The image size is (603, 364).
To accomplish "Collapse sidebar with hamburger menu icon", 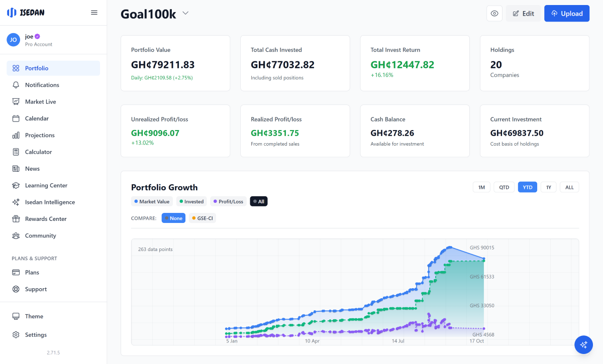I will [94, 13].
